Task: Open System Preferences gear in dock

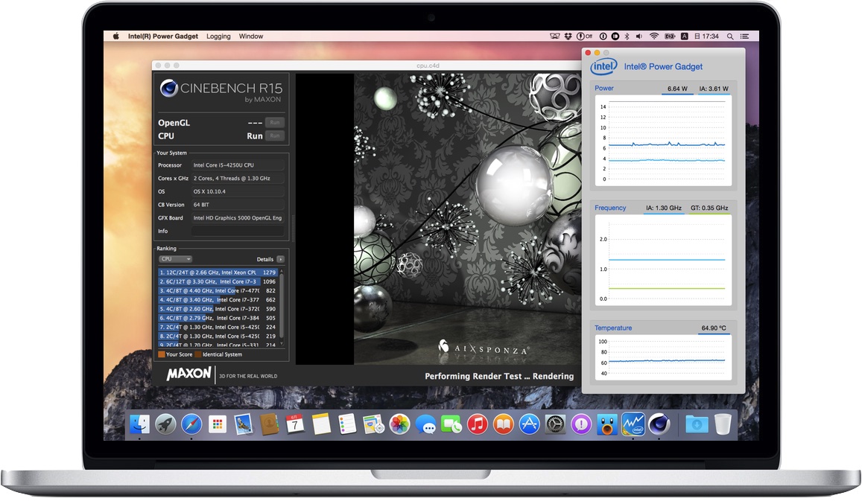Action: (x=555, y=424)
